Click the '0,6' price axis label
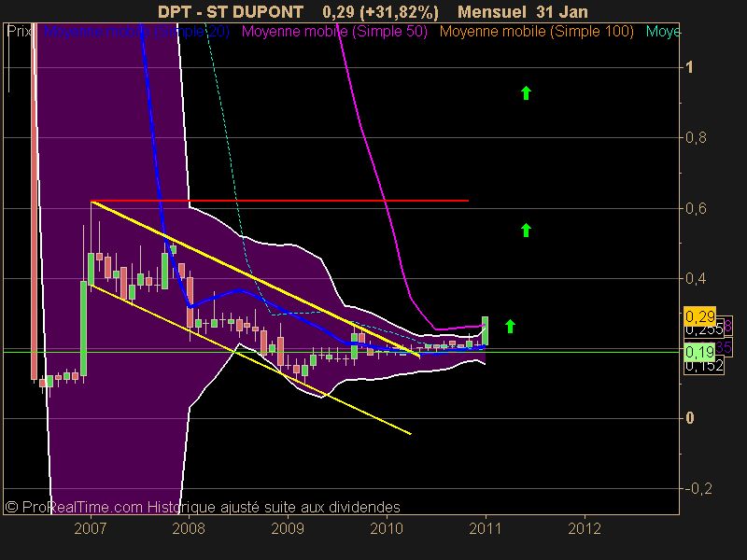Viewport: 747px width, 560px height. pyautogui.click(x=696, y=208)
